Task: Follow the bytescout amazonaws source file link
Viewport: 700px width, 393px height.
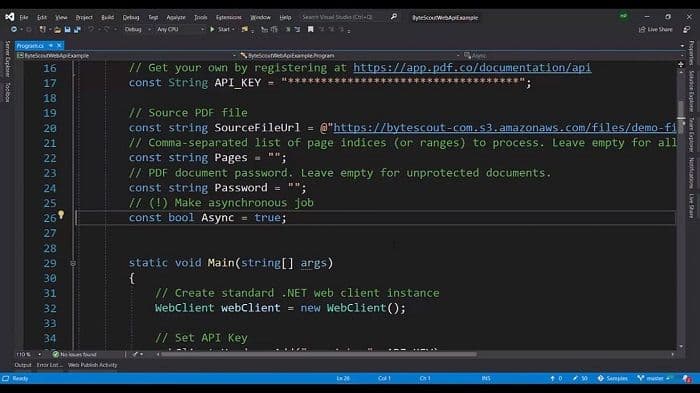Action: (x=504, y=127)
